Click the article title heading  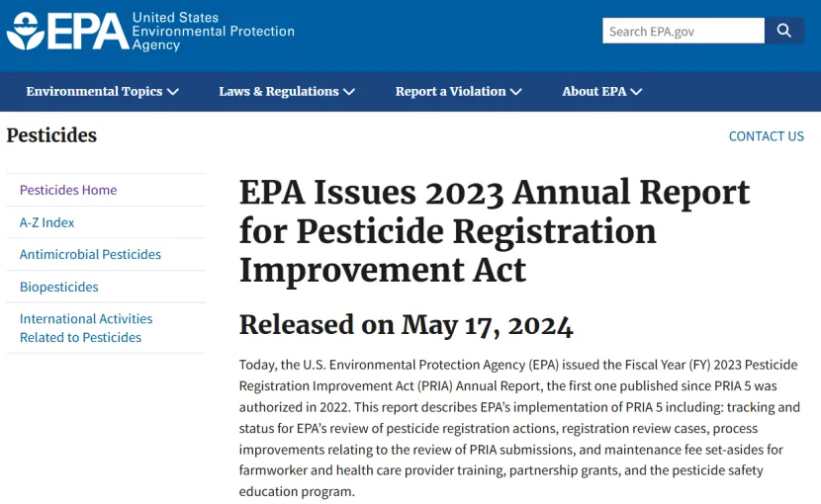click(495, 230)
